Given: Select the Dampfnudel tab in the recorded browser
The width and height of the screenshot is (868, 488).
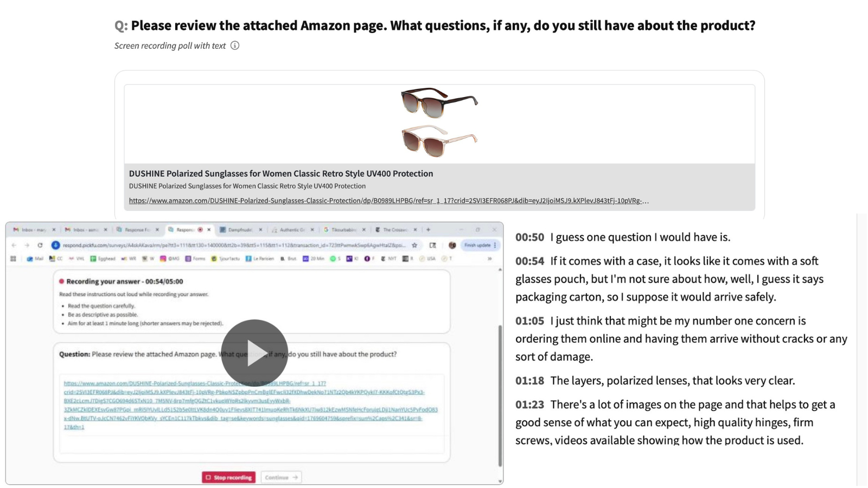Looking at the screenshot, I should tap(240, 229).
